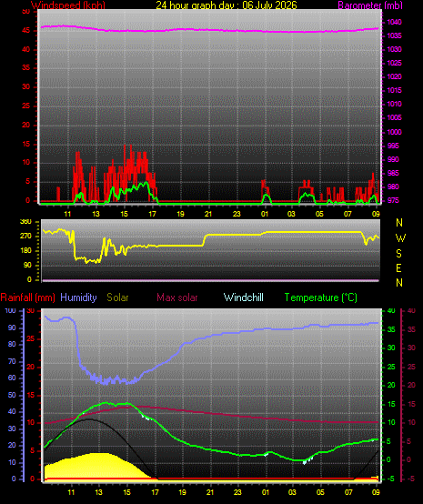Click the W wind direction marker

click(400, 238)
